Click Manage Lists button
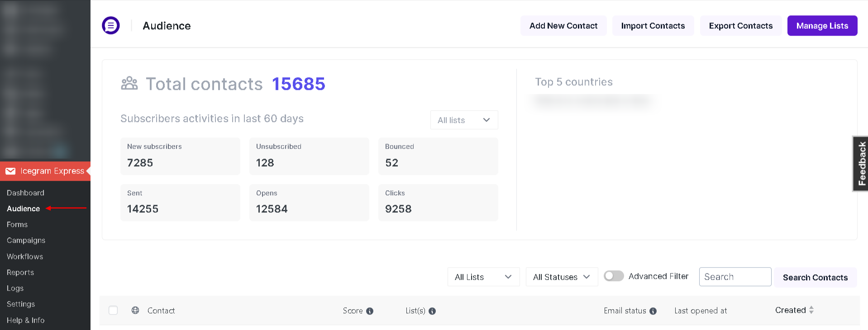This screenshot has height=330, width=868. (822, 26)
